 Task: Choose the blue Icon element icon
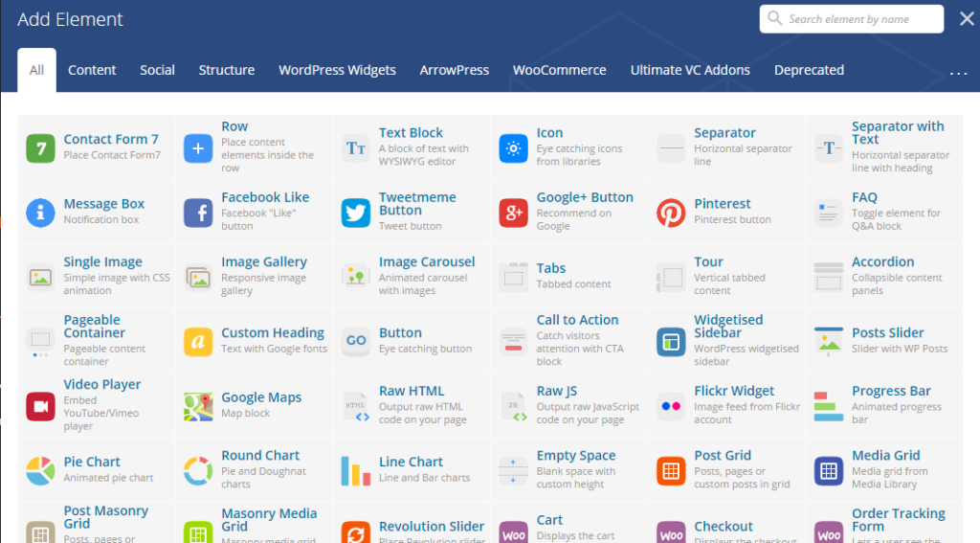[513, 148]
